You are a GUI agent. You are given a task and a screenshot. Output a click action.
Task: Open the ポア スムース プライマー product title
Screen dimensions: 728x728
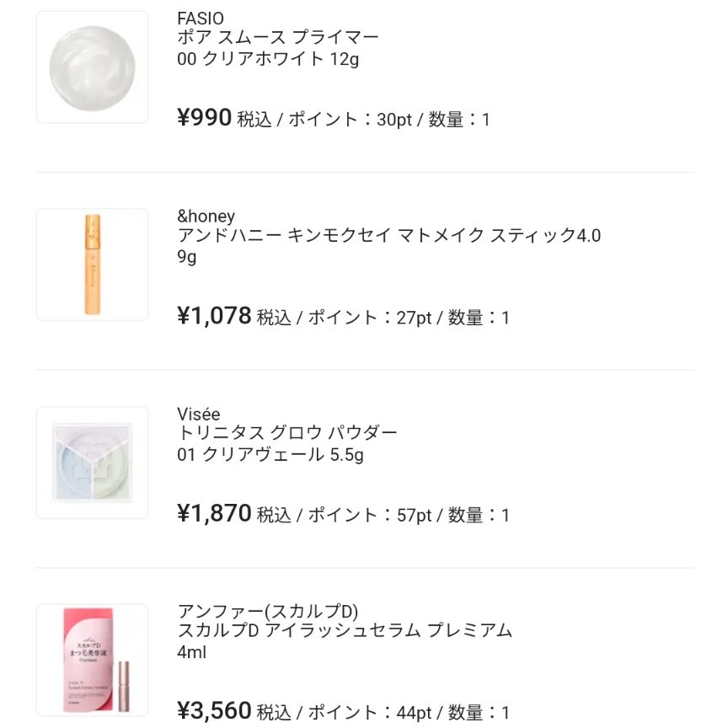(x=278, y=38)
